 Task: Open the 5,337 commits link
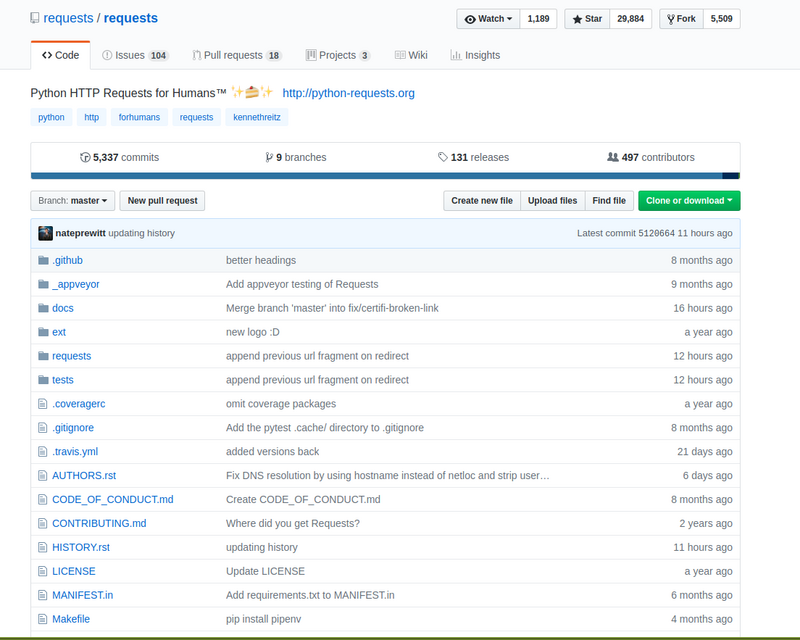coord(120,157)
